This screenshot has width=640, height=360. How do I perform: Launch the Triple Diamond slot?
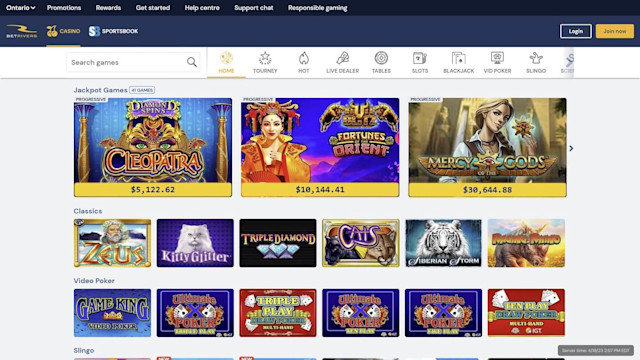pyautogui.click(x=278, y=243)
